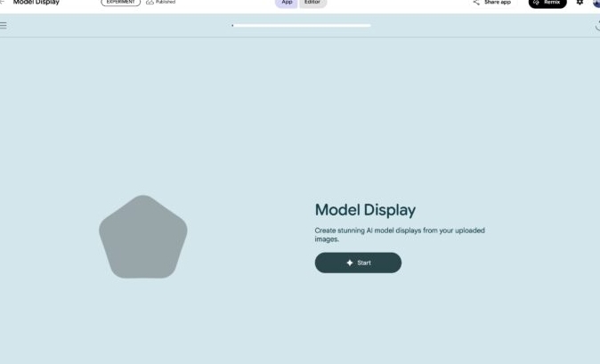600x364 pixels.
Task: Open the hamburger menu in the left corner
Action: pos(4,25)
